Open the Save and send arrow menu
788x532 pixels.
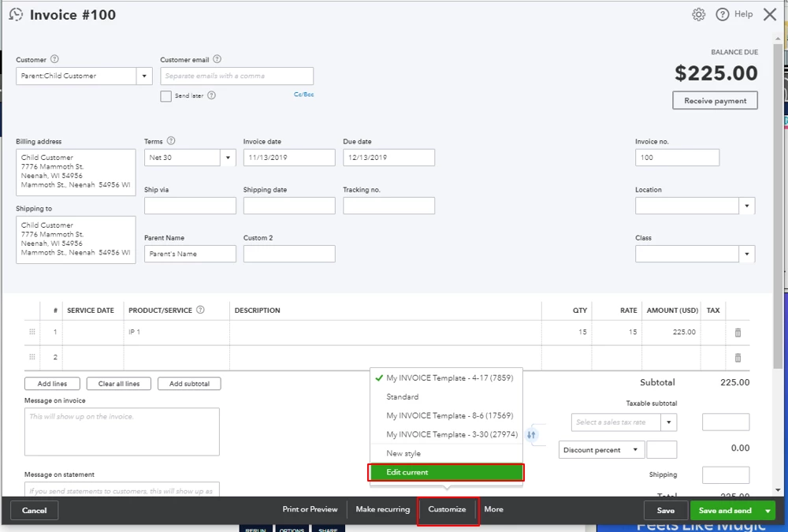[x=768, y=511]
